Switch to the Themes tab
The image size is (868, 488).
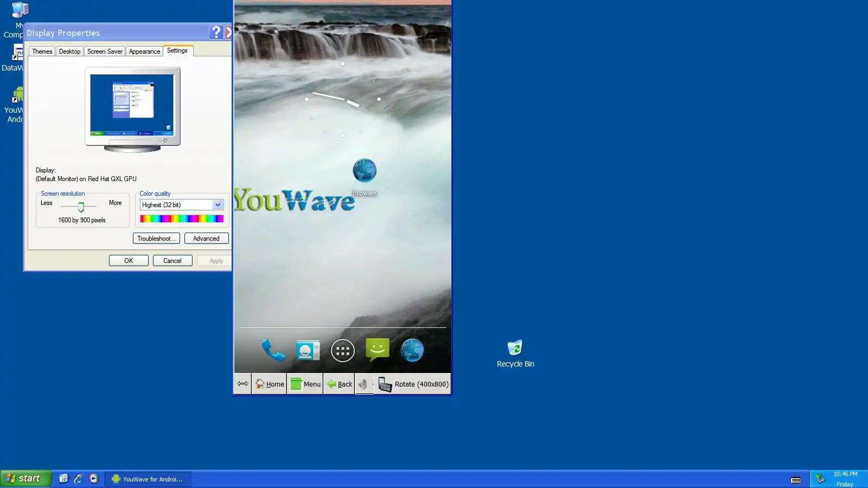coord(42,52)
